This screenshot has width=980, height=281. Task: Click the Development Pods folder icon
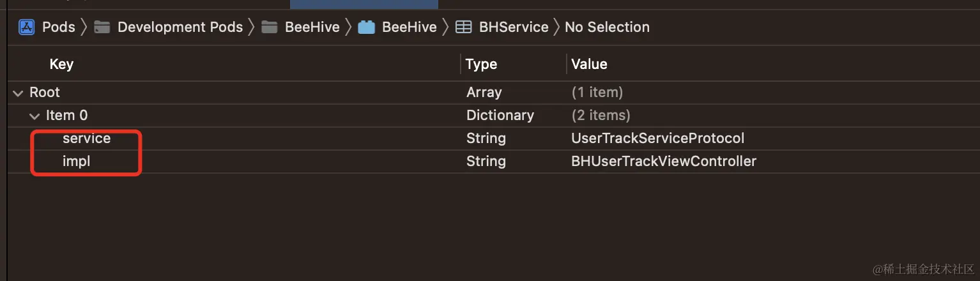(102, 27)
